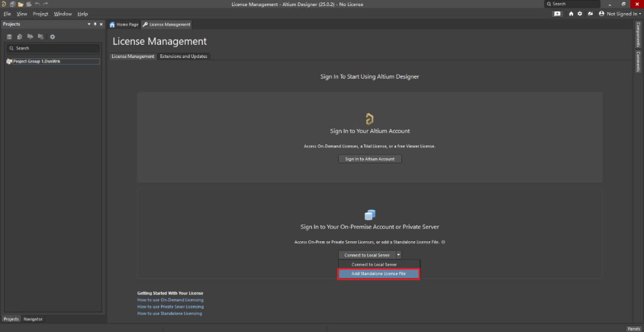Click the home icon in top-right toolbar
This screenshot has height=332, width=644.
click(571, 14)
